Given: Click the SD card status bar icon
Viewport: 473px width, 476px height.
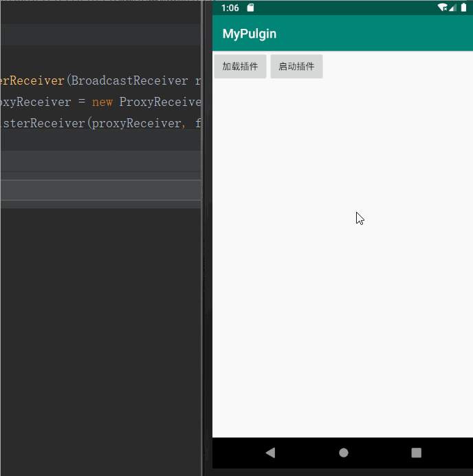Looking at the screenshot, I should (x=250, y=8).
